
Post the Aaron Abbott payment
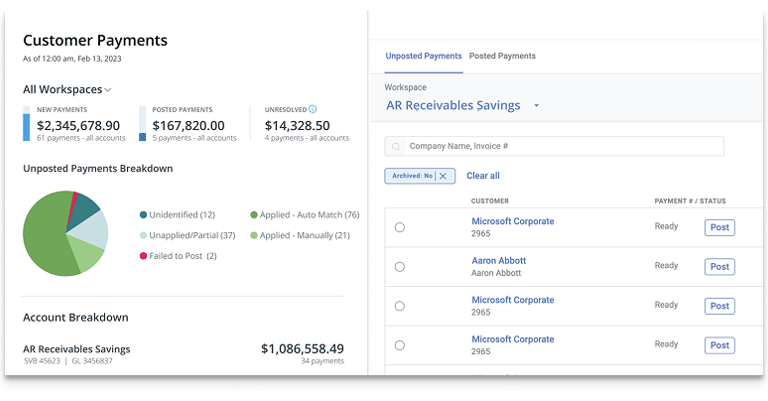(719, 267)
